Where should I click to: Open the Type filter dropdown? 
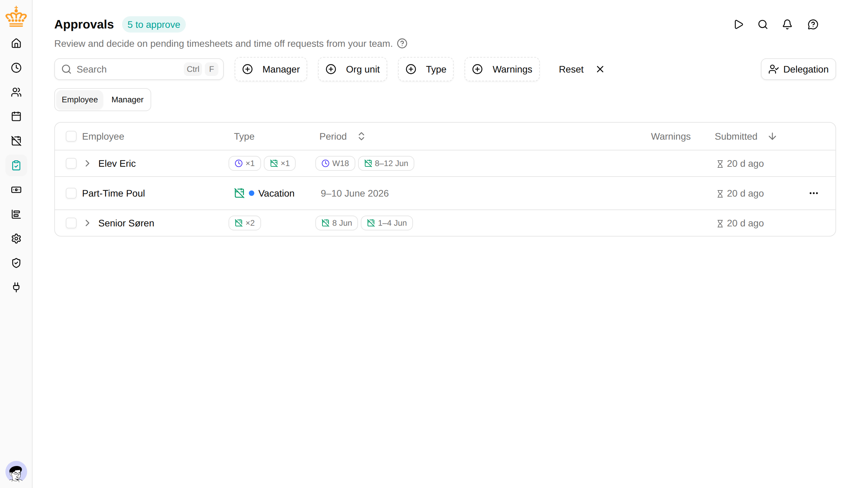(x=426, y=69)
